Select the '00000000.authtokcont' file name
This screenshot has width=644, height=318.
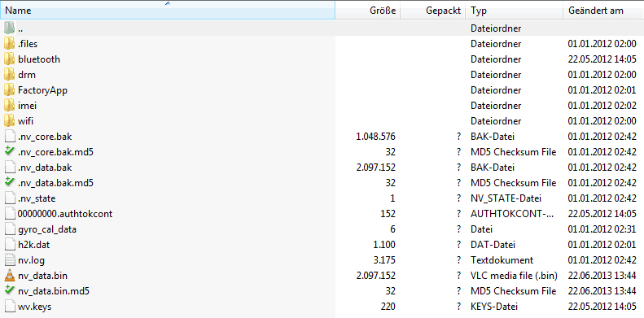tap(65, 214)
